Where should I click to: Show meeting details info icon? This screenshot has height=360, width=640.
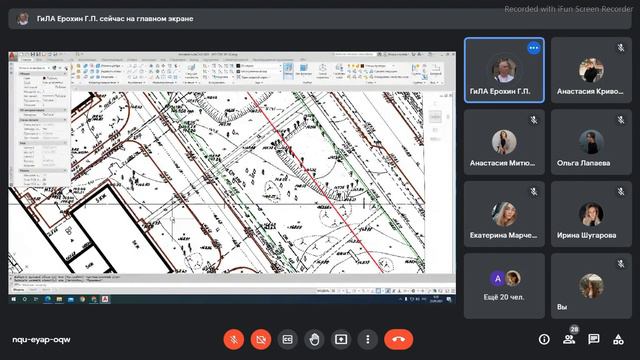[544, 339]
